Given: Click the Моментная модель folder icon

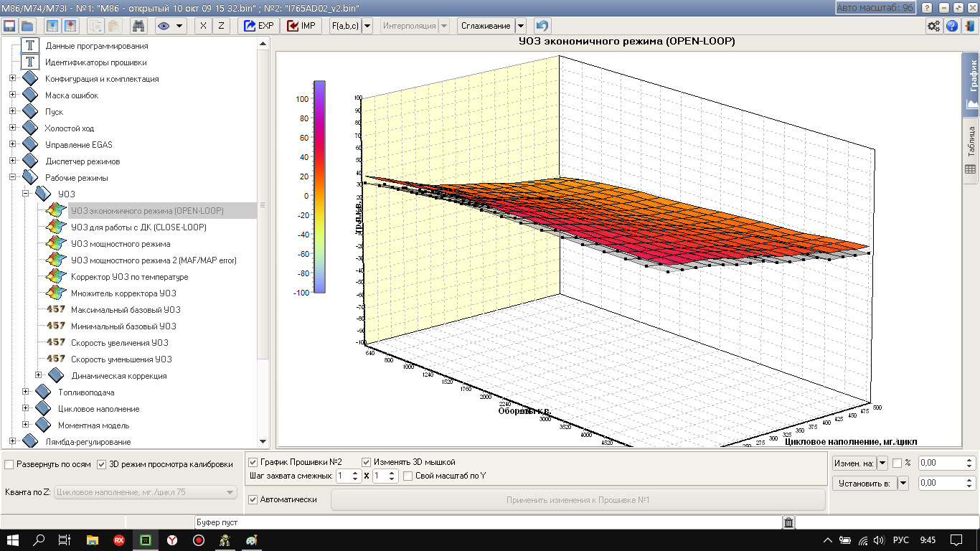Looking at the screenshot, I should tap(43, 425).
